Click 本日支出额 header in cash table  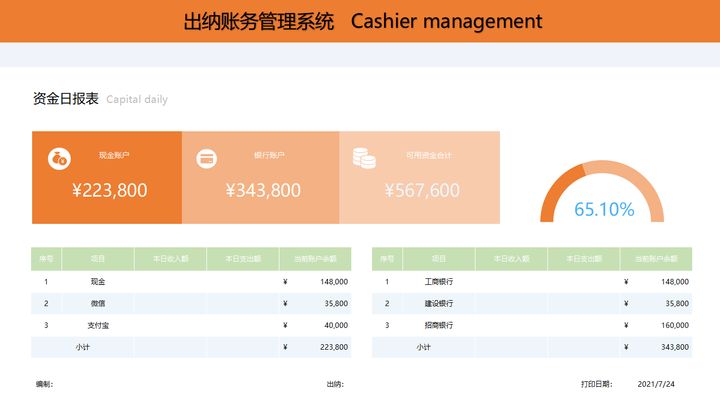pos(243,259)
